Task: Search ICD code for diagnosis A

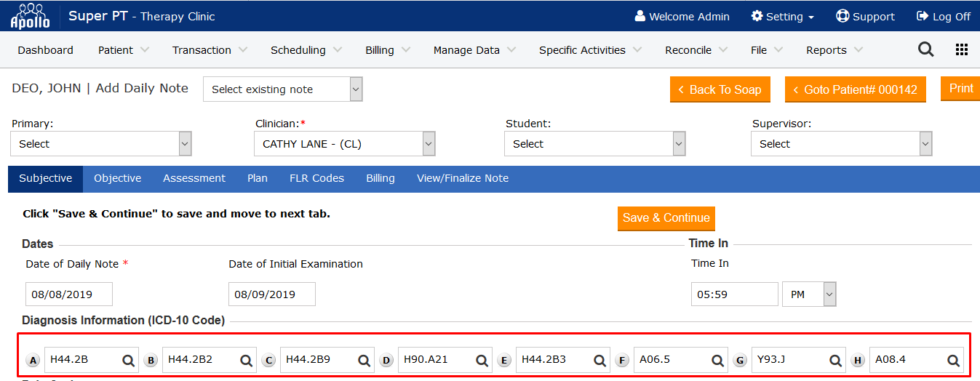Action: point(128,360)
